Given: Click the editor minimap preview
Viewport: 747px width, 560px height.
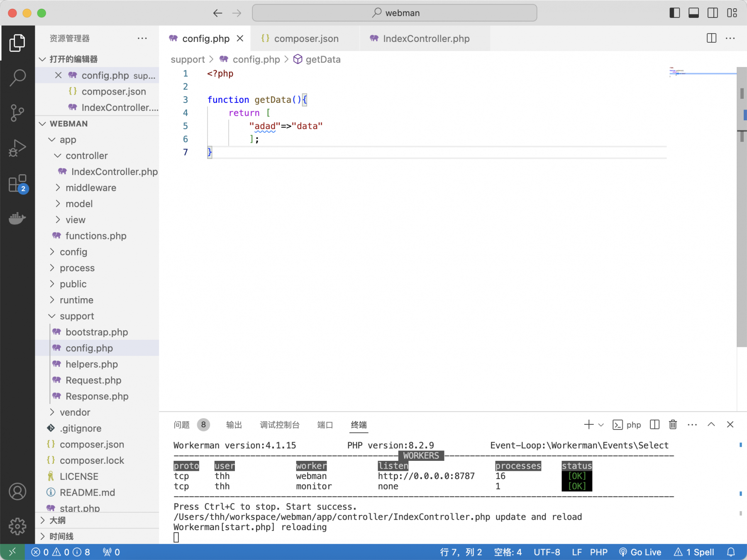Looking at the screenshot, I should 703,73.
